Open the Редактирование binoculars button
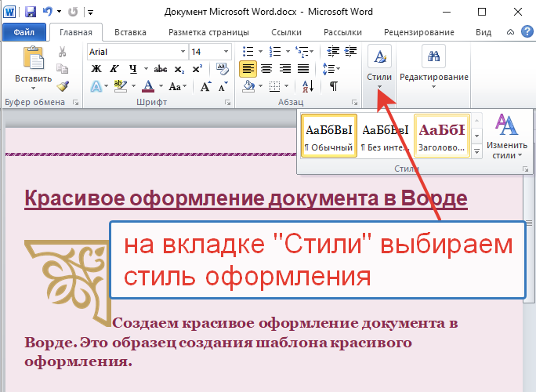The width and height of the screenshot is (536, 392). point(433,67)
